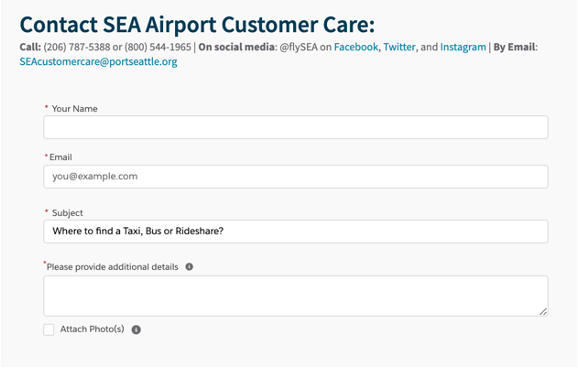
Task: Tick the Attach Photo(s) checkbox
Action: tap(49, 330)
